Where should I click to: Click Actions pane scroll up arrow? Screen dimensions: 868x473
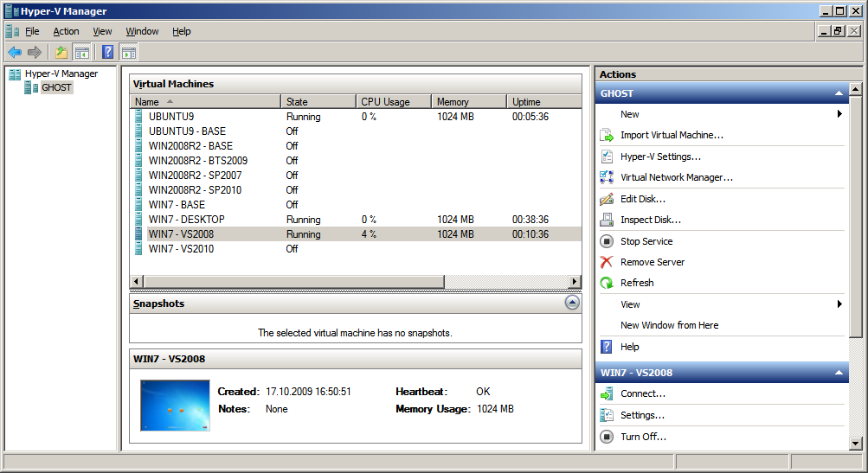(855, 89)
